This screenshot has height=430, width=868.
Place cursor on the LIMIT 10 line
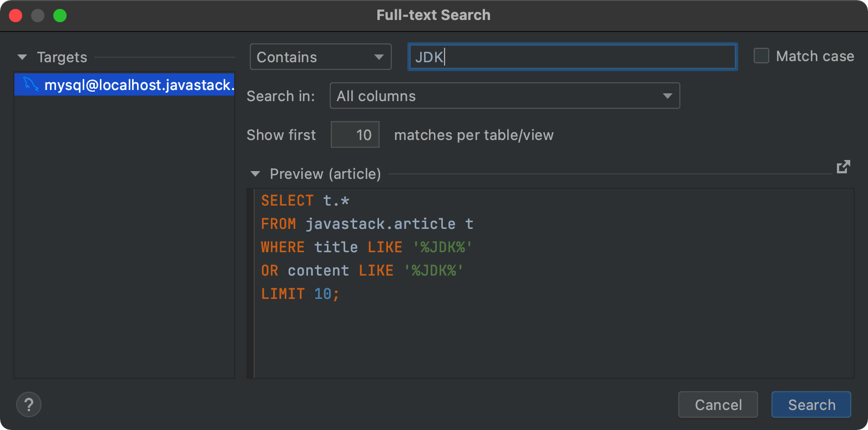300,294
